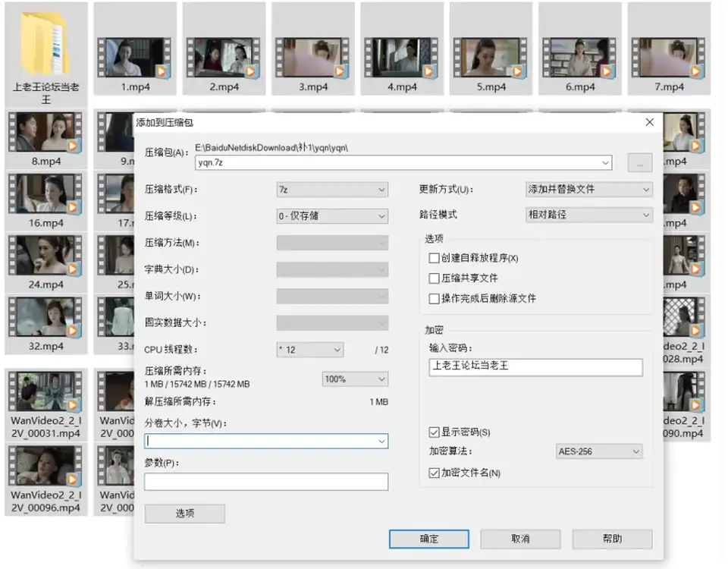728x569 pixels.
Task: Open the CPU 线程数 dropdown
Action: (310, 350)
